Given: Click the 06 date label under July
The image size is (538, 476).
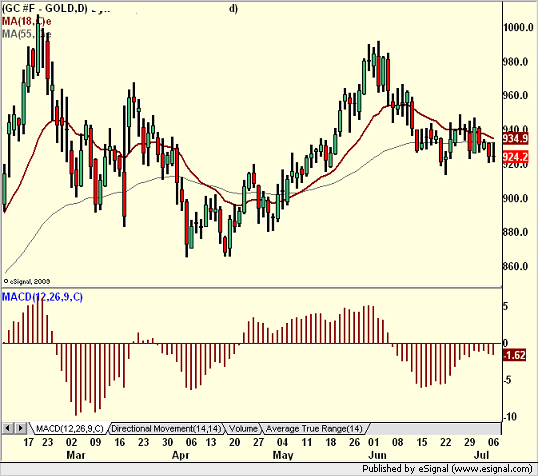Looking at the screenshot, I should (493, 442).
